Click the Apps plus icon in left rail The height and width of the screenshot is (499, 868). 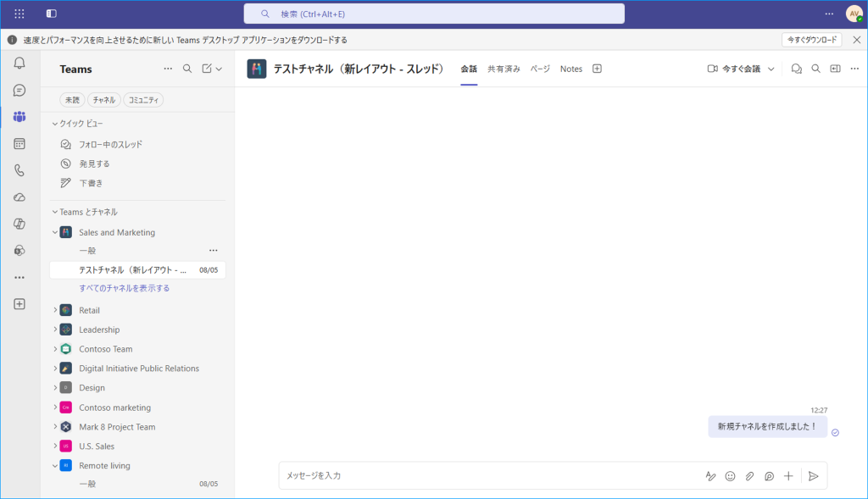click(19, 304)
